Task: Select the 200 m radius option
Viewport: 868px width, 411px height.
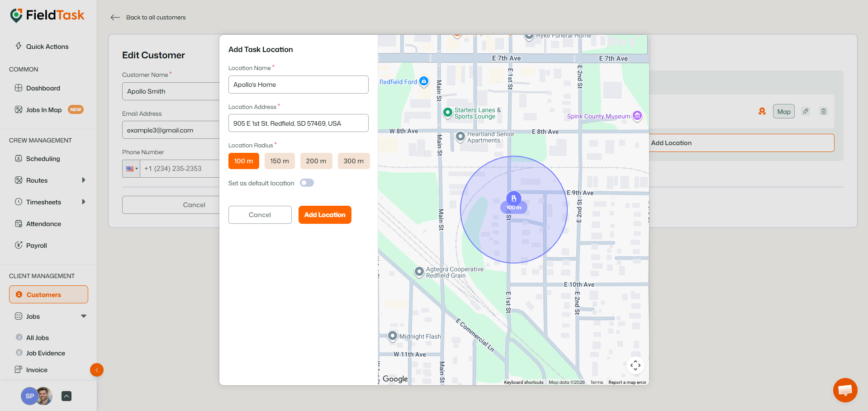Action: (316, 161)
